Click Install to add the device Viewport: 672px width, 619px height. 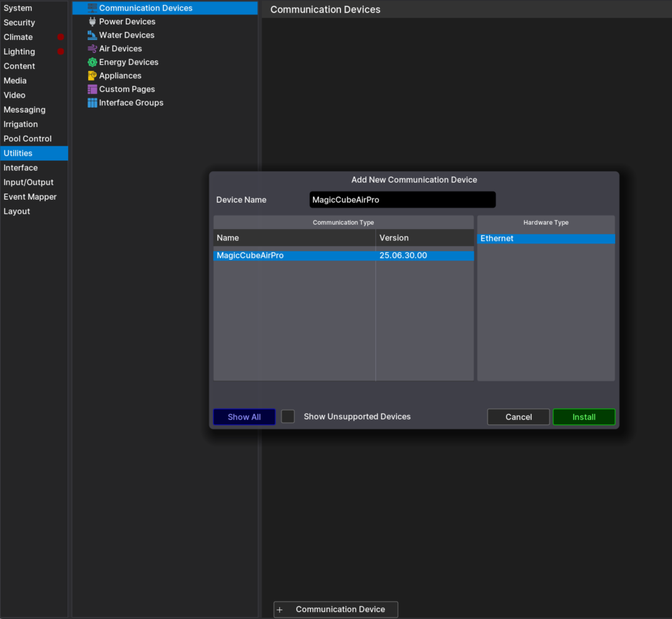[x=584, y=417]
